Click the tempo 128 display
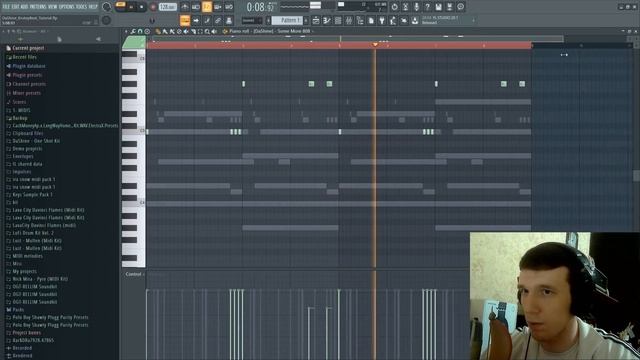The image size is (640, 360). 167,7
